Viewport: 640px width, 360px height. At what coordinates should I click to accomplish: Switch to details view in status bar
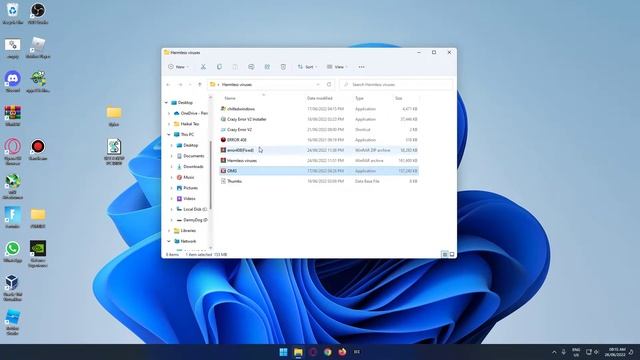pyautogui.click(x=444, y=254)
